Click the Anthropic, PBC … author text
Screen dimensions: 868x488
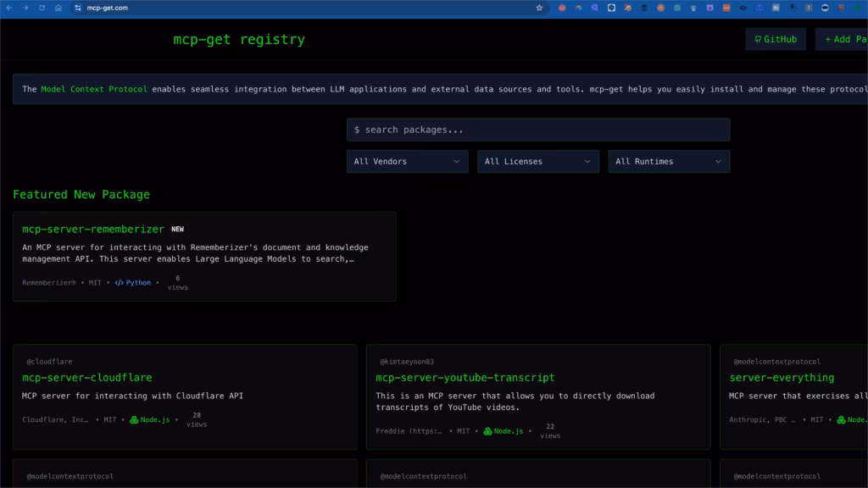(x=762, y=420)
